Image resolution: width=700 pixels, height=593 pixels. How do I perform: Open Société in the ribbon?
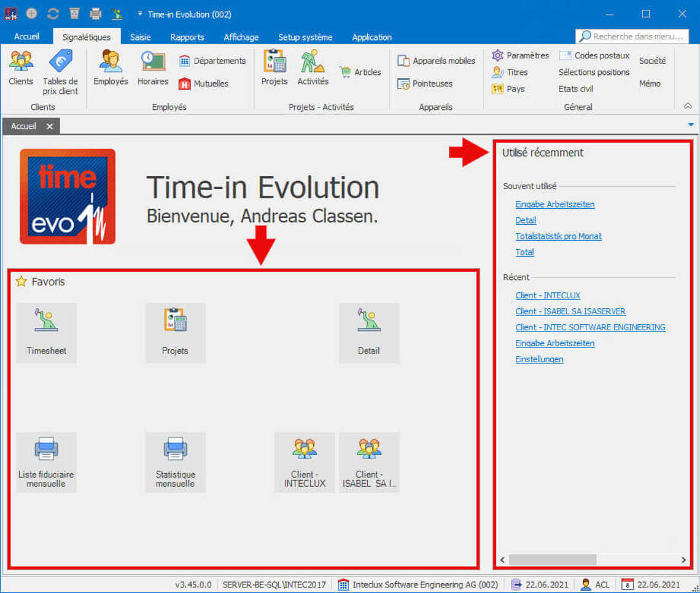pyautogui.click(x=651, y=61)
